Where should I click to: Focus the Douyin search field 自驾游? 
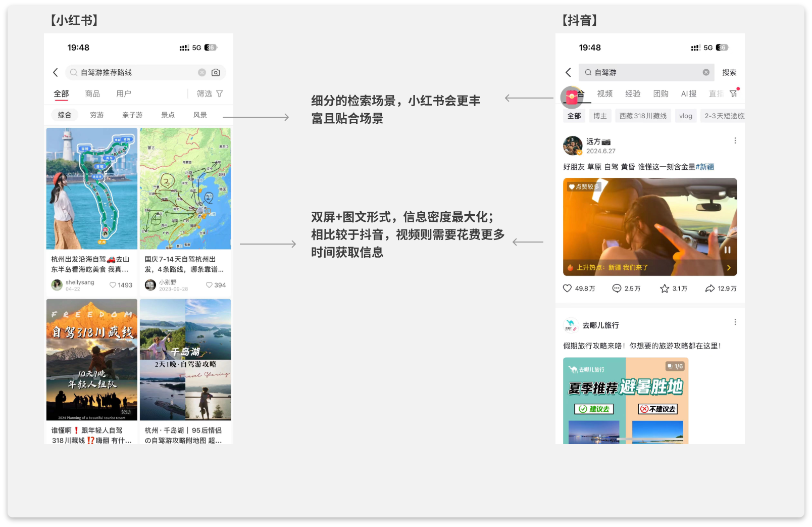click(646, 72)
